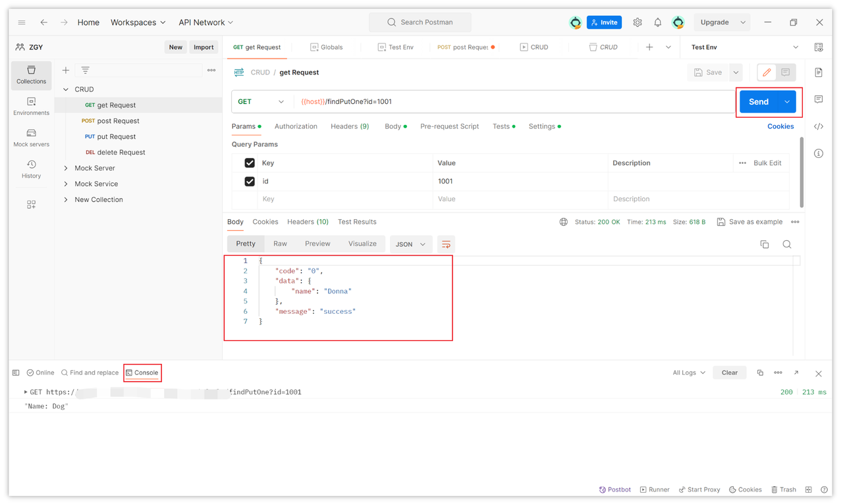Uncheck the id query parameter checkbox
Image resolution: width=843 pixels, height=504 pixels.
[x=250, y=182]
